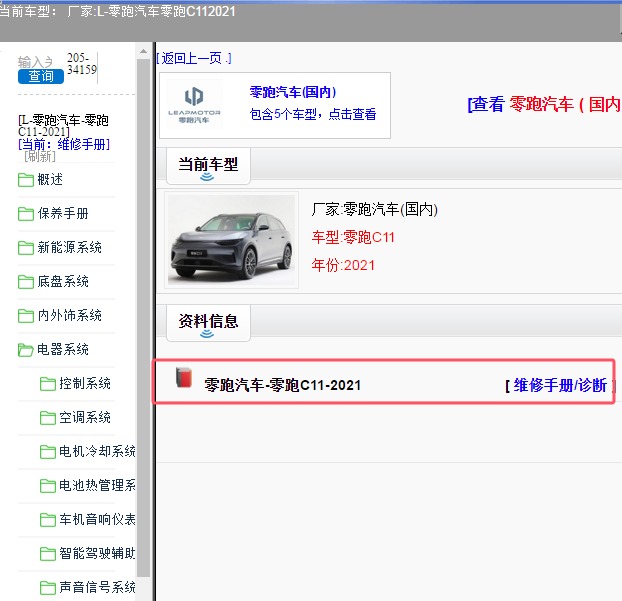The image size is (622, 601).
Task: Select the 概述 tree item label
Action: 50,180
